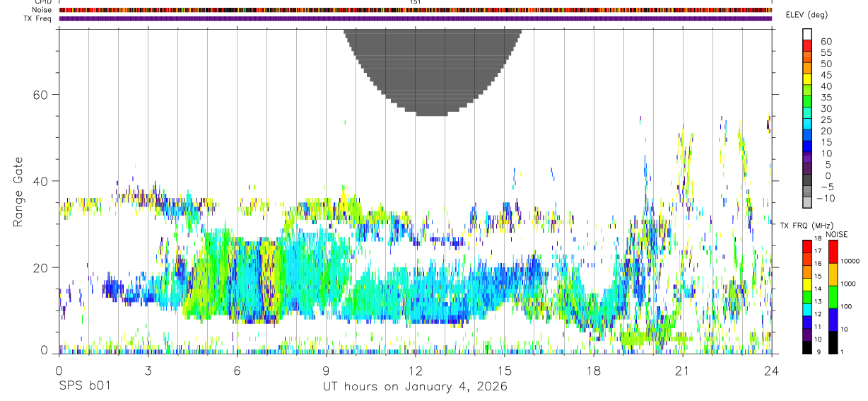Click the 'ELEV (deg)' legend title
The height and width of the screenshot is (401, 868).
tap(806, 15)
